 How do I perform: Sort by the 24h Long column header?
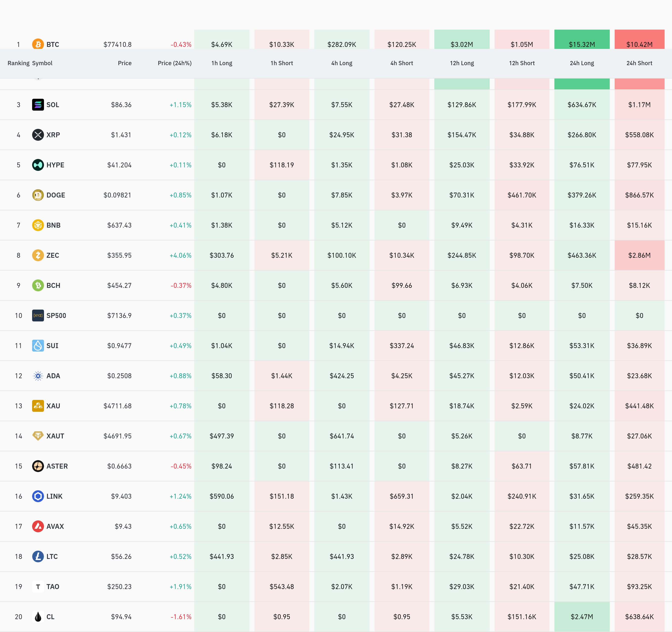(x=581, y=63)
